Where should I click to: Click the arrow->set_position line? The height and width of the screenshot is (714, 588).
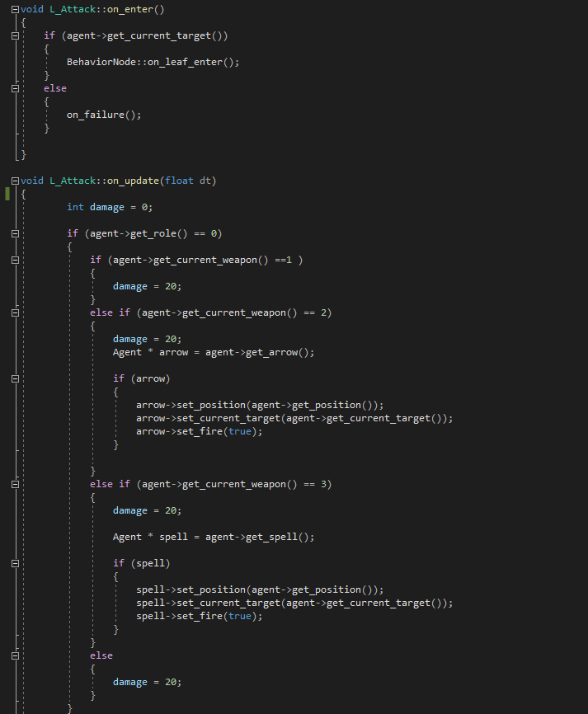coord(260,406)
